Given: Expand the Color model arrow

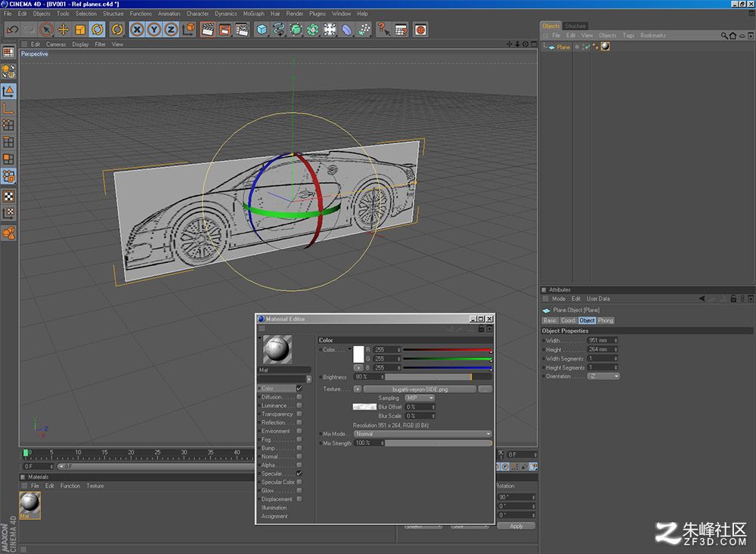Looking at the screenshot, I should tap(349, 348).
